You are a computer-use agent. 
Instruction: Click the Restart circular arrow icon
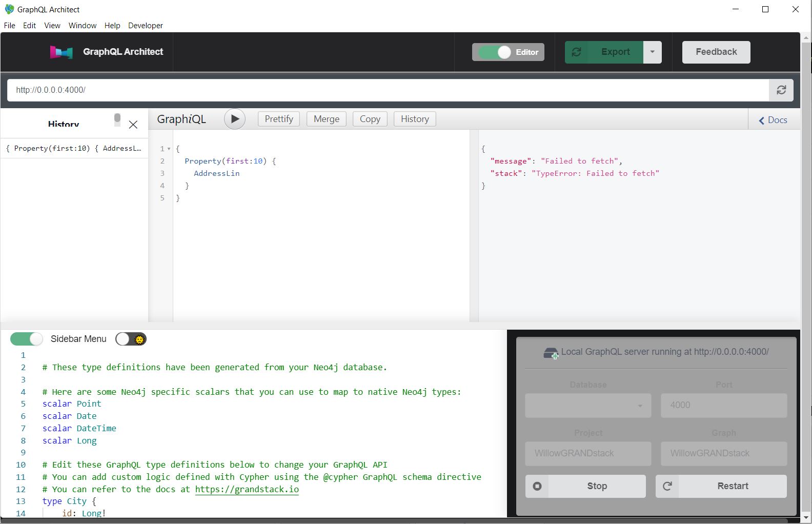667,486
